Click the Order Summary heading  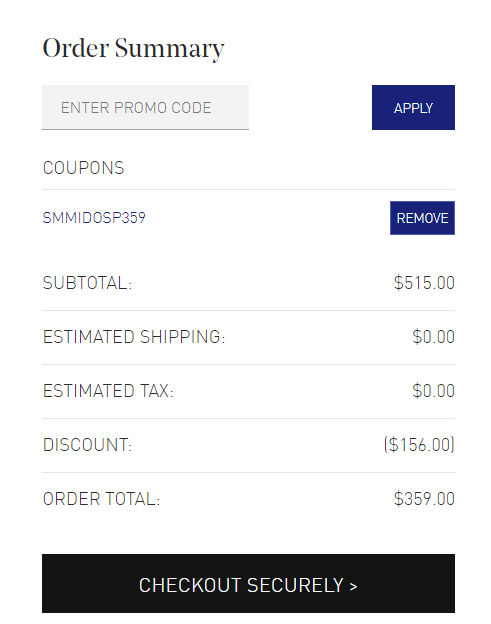[x=133, y=49]
